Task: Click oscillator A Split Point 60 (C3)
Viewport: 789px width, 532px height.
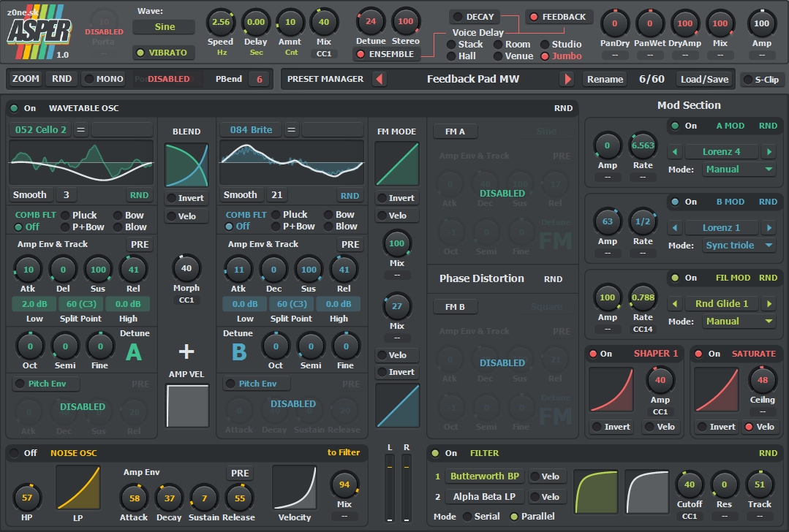Action: coord(81,304)
